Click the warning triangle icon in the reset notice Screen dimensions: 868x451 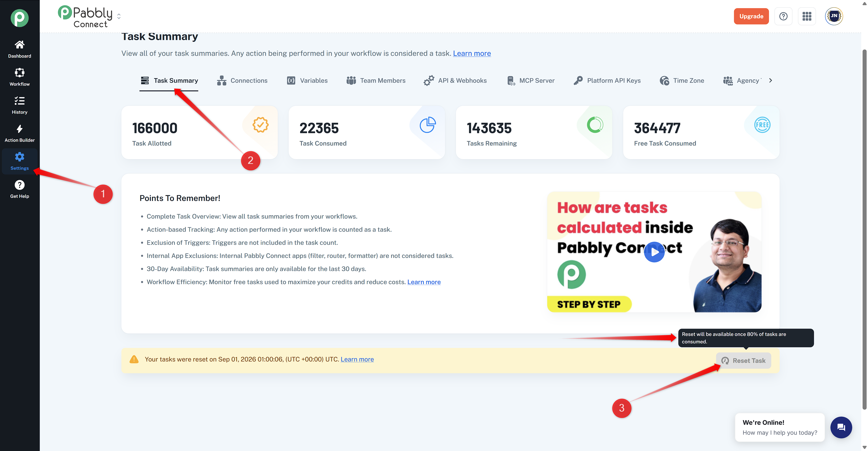(x=134, y=359)
